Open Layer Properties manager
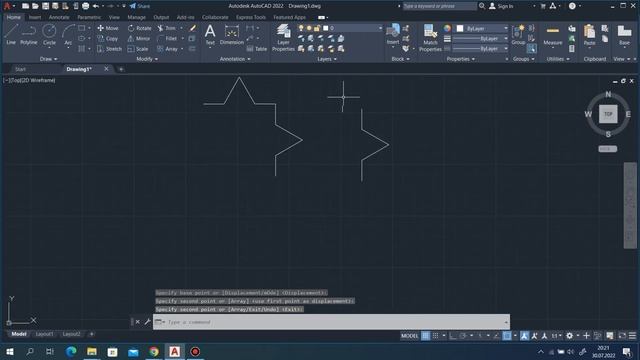Viewport: 640px width, 360px height. (283, 38)
